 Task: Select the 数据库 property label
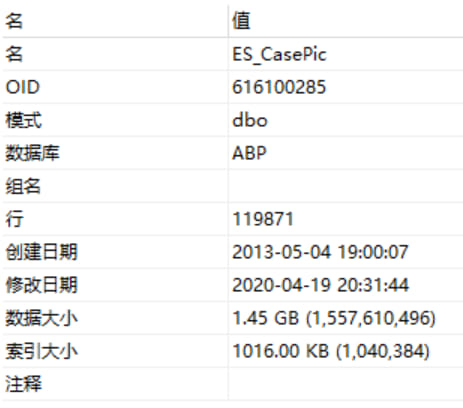pos(32,153)
